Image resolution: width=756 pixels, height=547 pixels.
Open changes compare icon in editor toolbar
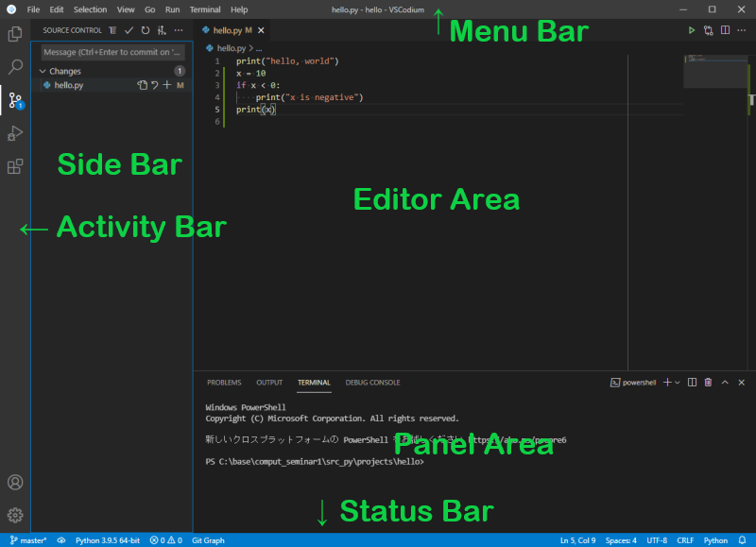708,30
